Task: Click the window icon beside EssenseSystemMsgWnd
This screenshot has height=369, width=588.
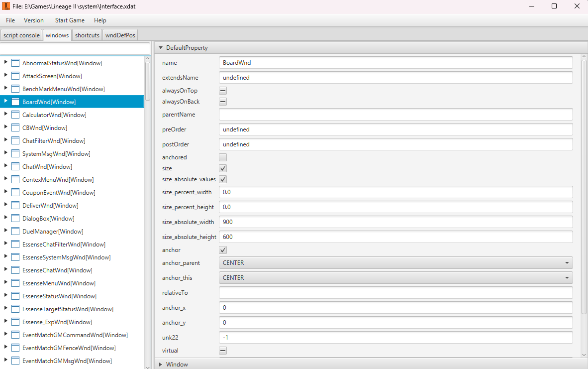Action: pyautogui.click(x=15, y=257)
